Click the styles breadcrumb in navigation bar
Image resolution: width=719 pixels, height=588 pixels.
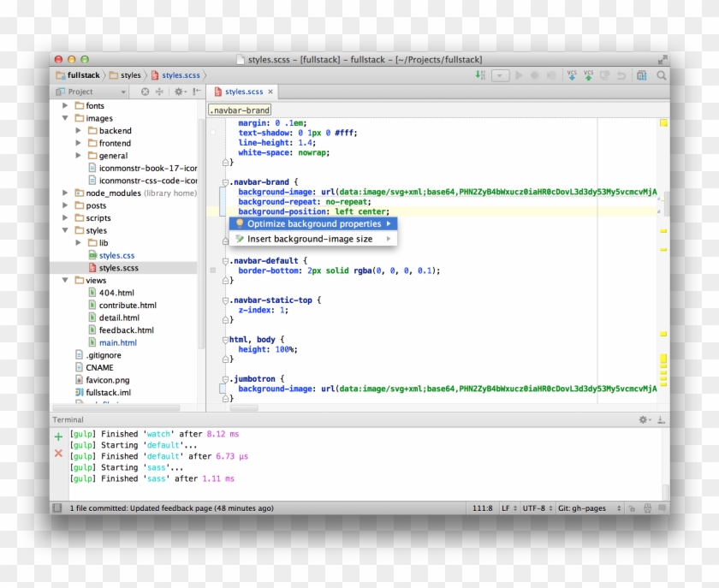pos(130,75)
